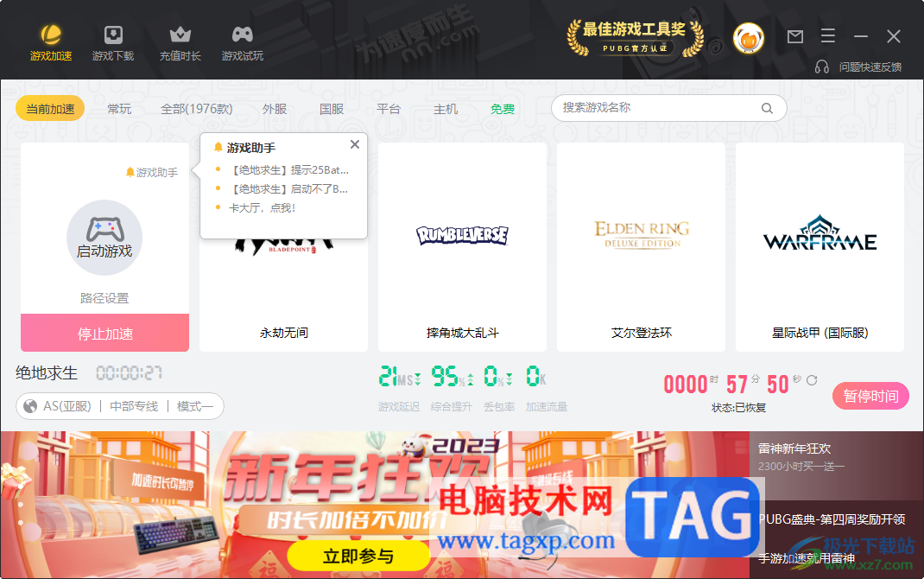Click the 启动游戏 controller button
The image size is (924, 579).
click(x=104, y=237)
